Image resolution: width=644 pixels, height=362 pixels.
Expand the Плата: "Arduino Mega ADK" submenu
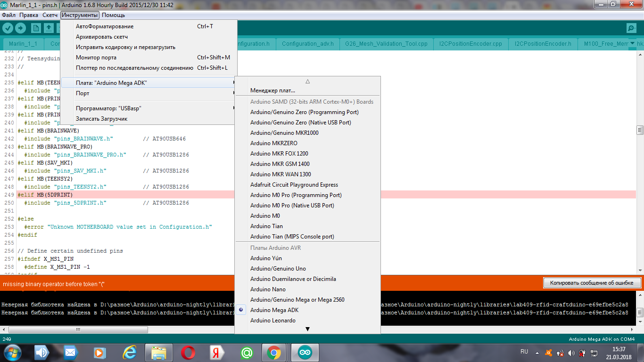[x=149, y=83]
